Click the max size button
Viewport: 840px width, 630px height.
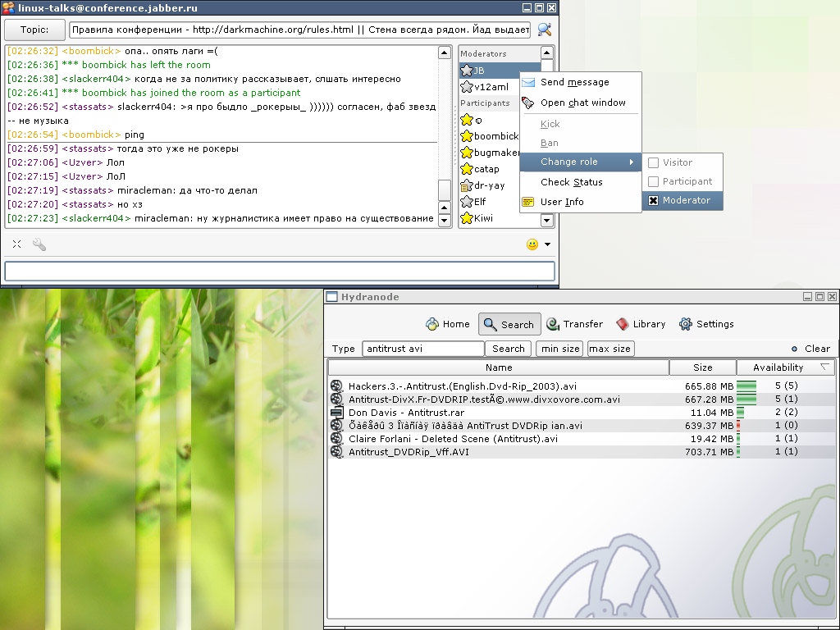[610, 349]
